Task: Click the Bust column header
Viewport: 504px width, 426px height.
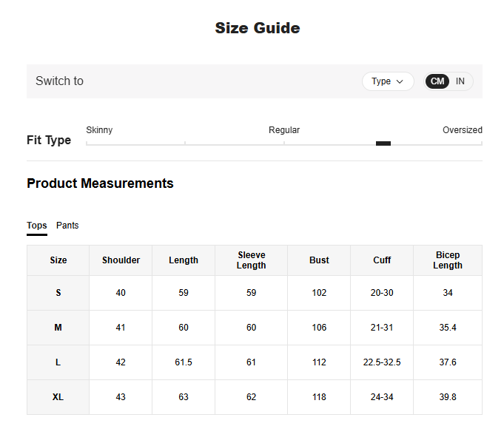Action: (x=319, y=260)
